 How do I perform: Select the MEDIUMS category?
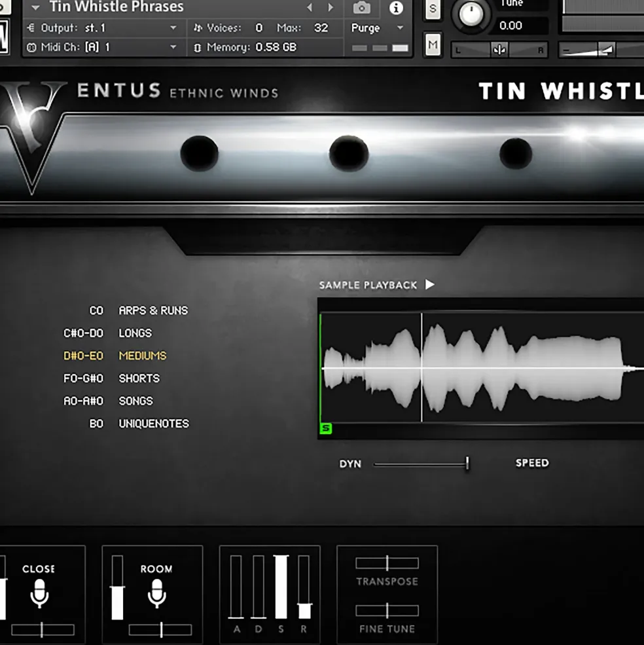[x=143, y=356]
